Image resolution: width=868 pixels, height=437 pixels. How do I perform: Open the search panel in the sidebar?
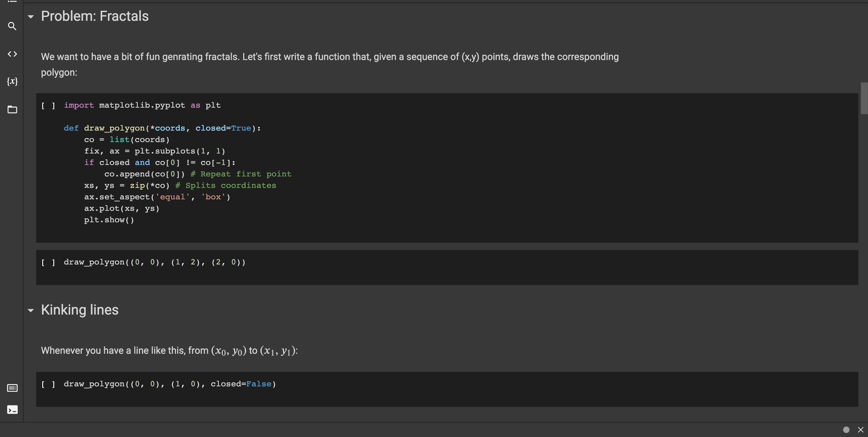[x=12, y=26]
